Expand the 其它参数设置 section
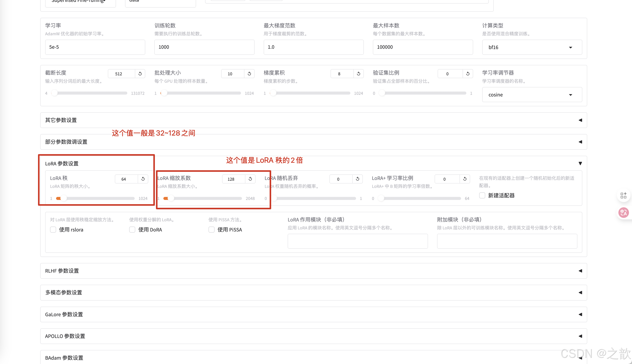Screen dimensions: 632x364 (x=314, y=120)
